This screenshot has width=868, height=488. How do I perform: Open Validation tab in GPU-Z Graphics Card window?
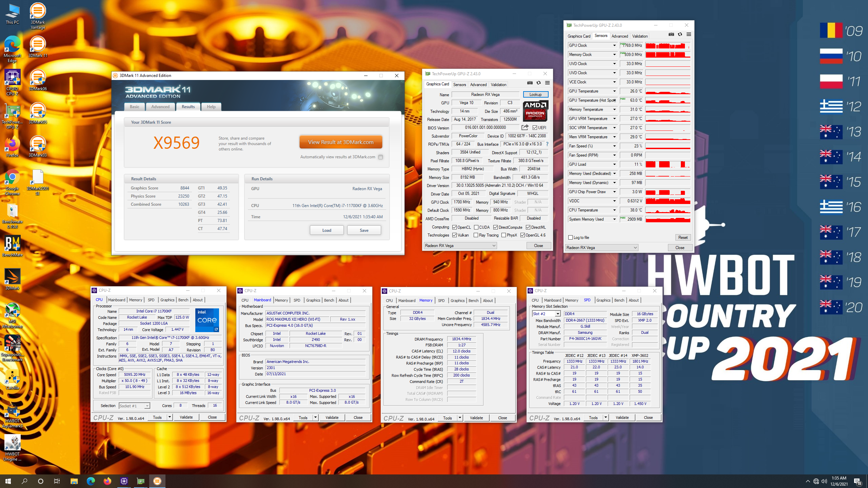click(x=498, y=85)
